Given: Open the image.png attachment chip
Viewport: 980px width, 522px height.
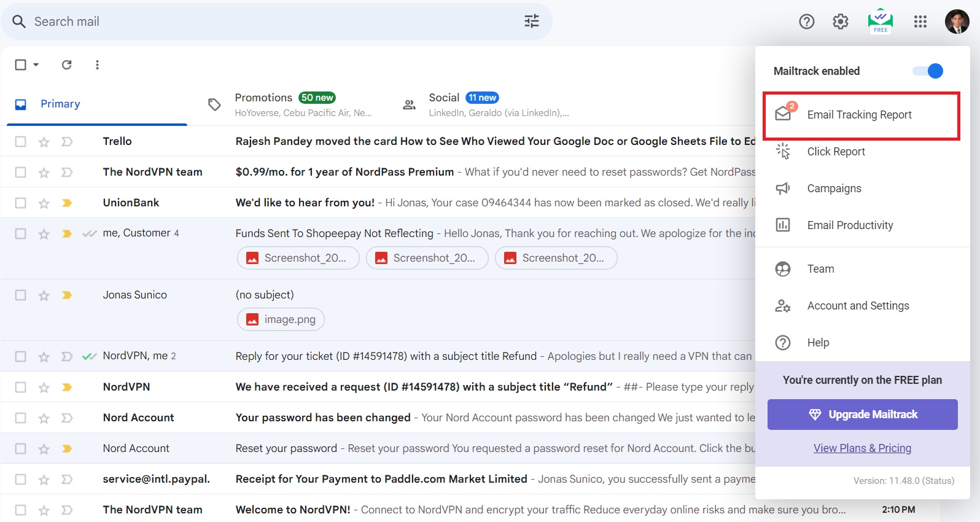Looking at the screenshot, I should coord(281,319).
